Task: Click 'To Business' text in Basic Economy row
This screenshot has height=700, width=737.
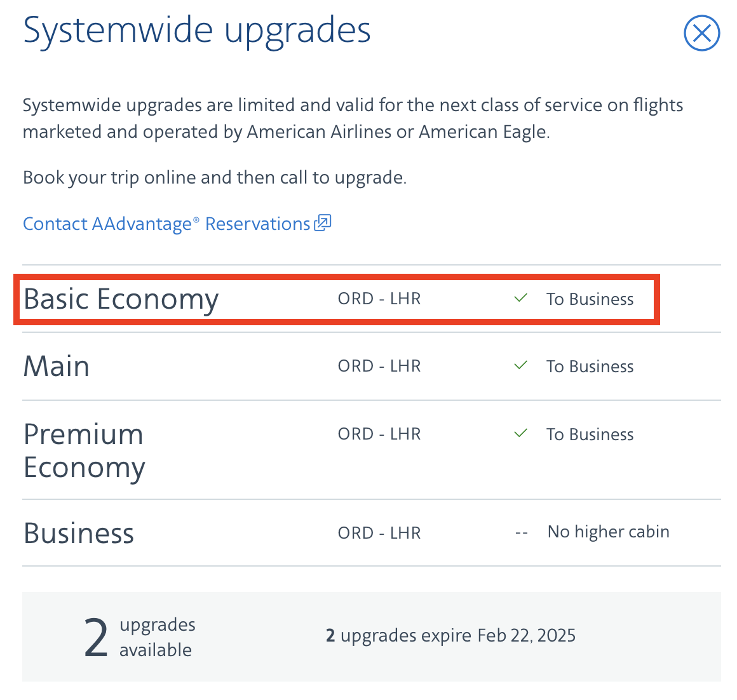Action: tap(590, 299)
